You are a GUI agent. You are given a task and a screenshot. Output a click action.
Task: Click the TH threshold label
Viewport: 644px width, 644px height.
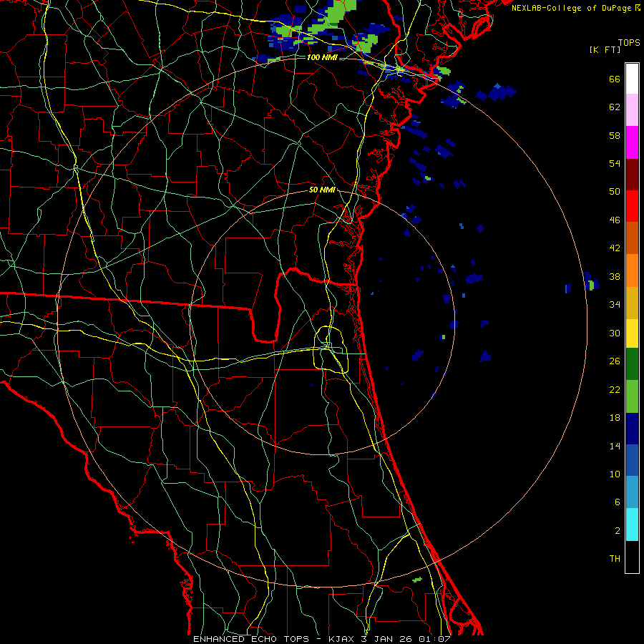[x=615, y=559]
